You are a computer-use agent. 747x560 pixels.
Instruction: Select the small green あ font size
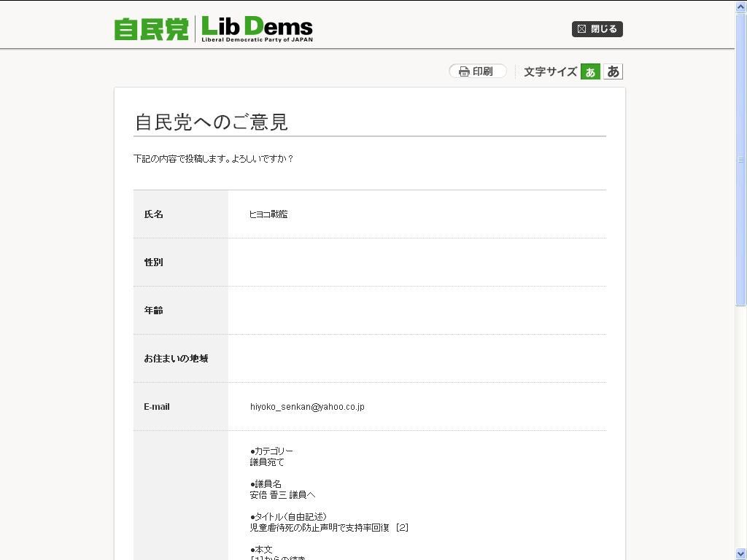click(x=590, y=71)
